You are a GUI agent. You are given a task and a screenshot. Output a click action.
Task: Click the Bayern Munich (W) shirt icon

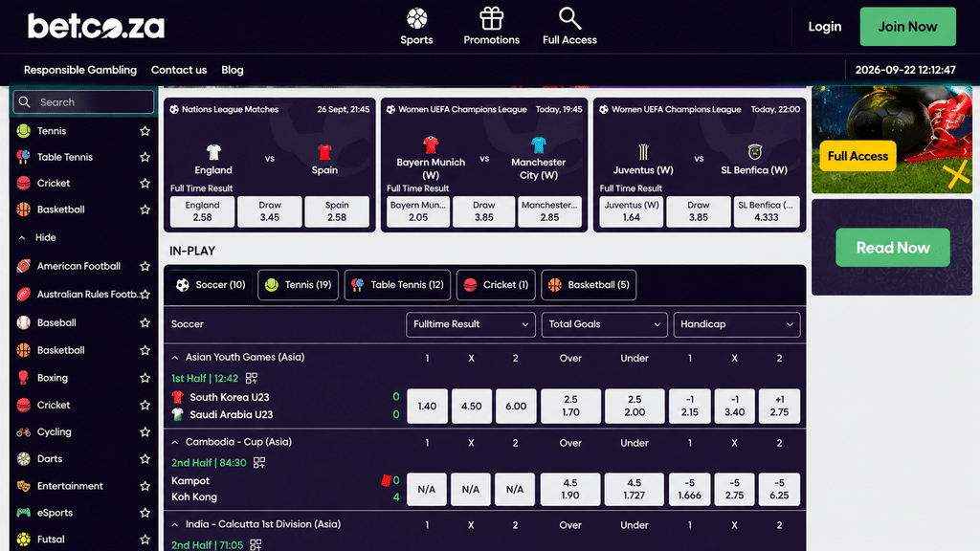tap(431, 145)
